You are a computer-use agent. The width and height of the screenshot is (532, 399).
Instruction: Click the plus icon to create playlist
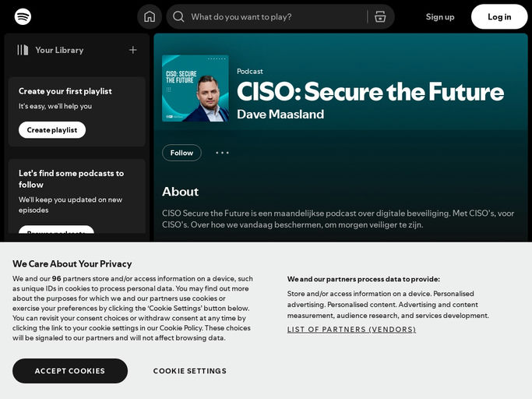pos(133,50)
